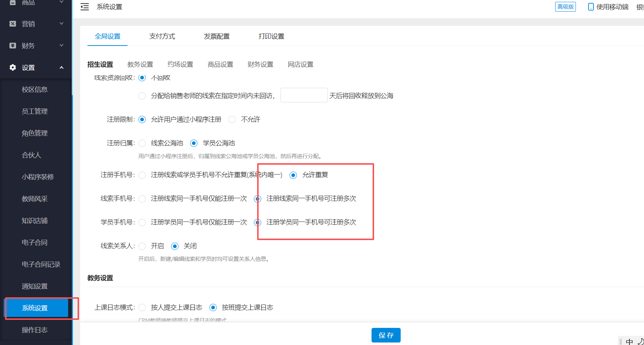Open the 商品 module icon in sidebar

coord(13,3)
